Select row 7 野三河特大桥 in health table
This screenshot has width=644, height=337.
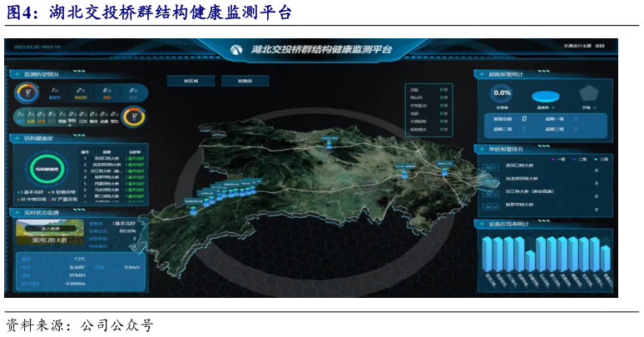[x=113, y=196]
